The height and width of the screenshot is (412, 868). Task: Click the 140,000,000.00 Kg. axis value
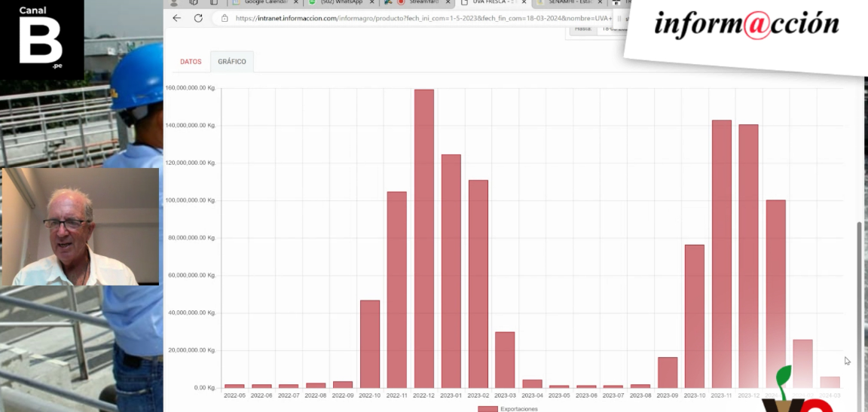tap(191, 126)
